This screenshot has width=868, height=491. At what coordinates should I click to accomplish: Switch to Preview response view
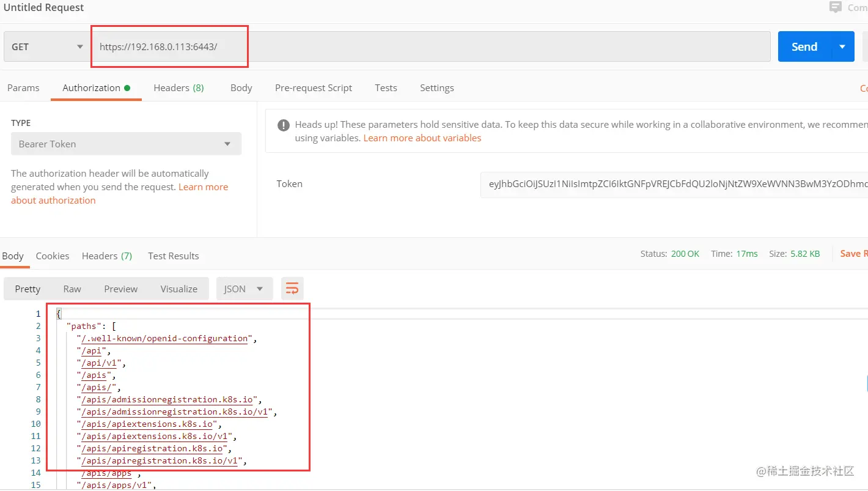pos(121,289)
